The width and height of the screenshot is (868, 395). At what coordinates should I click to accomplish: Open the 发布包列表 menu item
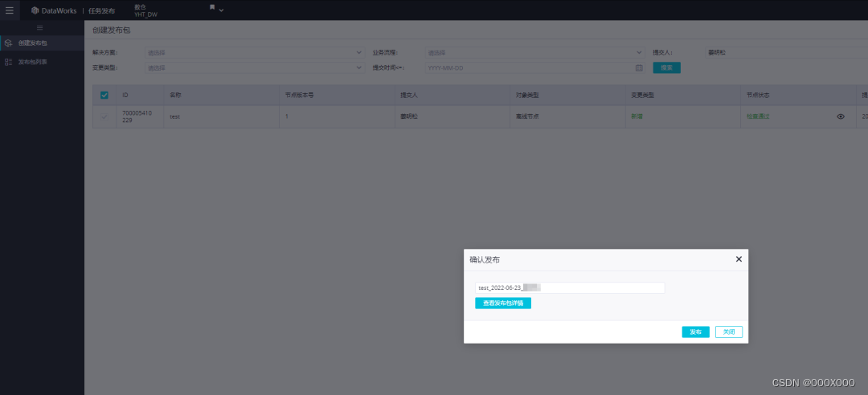tap(33, 62)
